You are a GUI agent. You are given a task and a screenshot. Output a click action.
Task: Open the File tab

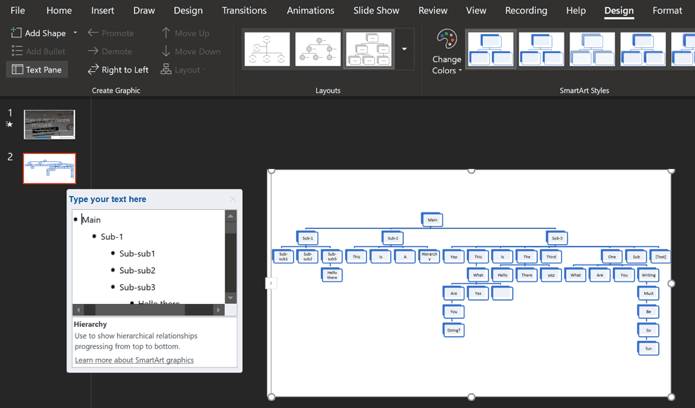click(x=18, y=10)
